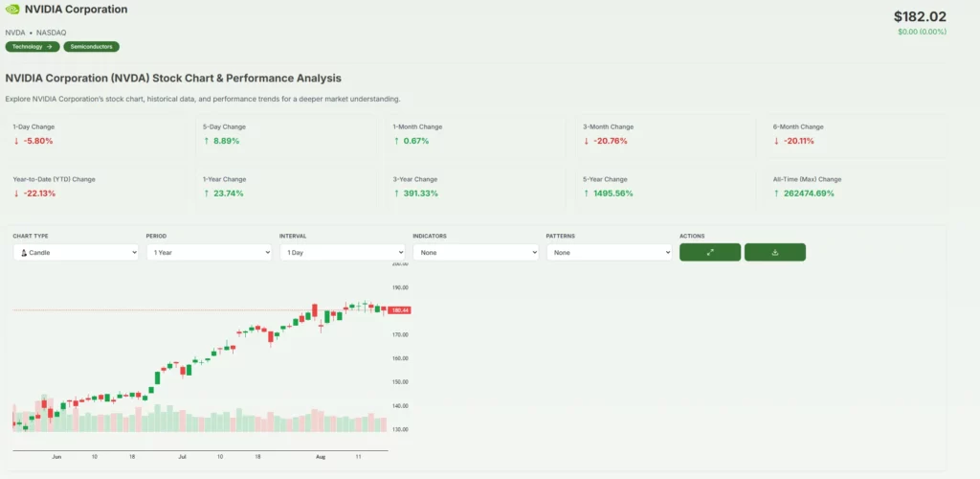Screen dimensions: 980x479
Task: Expand the Indicators dropdown
Action: (x=476, y=252)
